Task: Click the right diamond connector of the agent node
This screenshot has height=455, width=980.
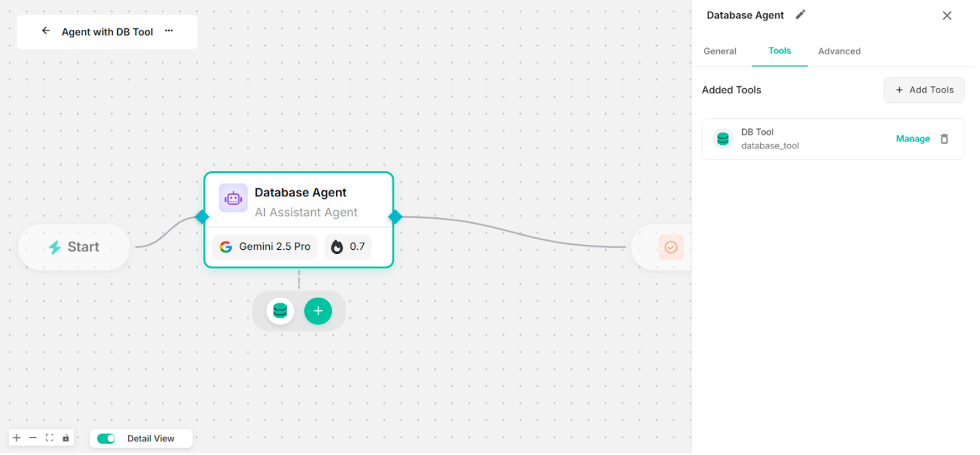Action: (x=395, y=217)
